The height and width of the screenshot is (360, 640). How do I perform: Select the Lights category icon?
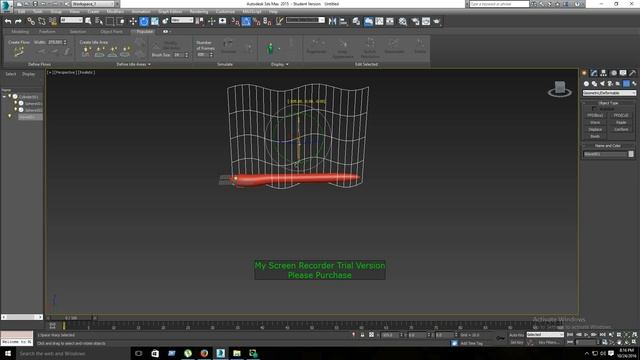[x=602, y=84]
